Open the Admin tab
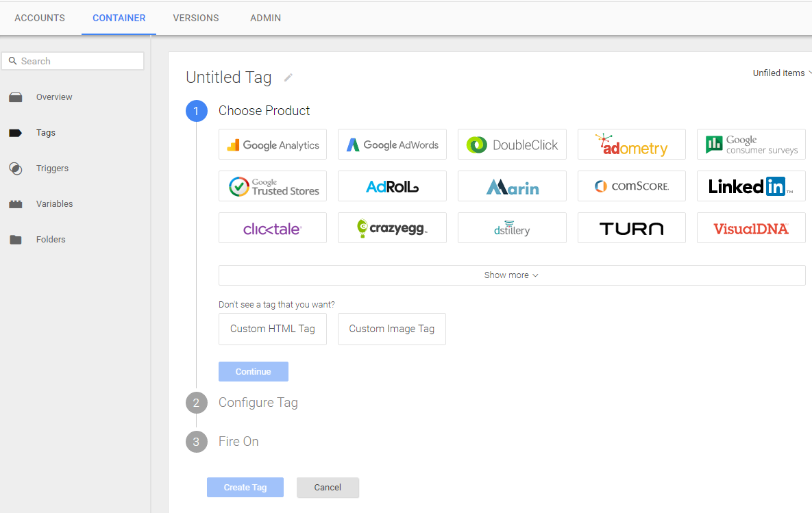The height and width of the screenshot is (513, 812). point(266,18)
